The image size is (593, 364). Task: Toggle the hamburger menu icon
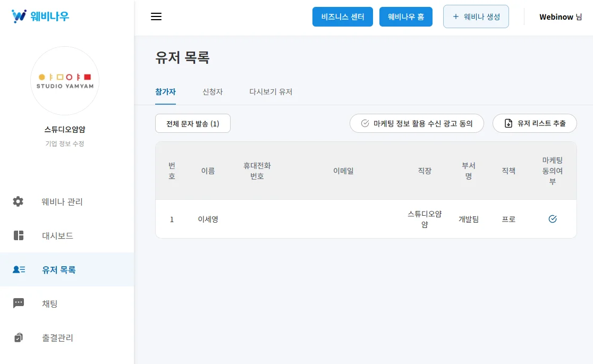[156, 16]
